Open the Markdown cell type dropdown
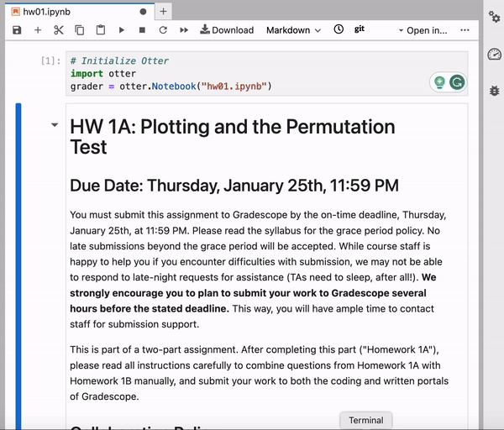 click(x=293, y=30)
